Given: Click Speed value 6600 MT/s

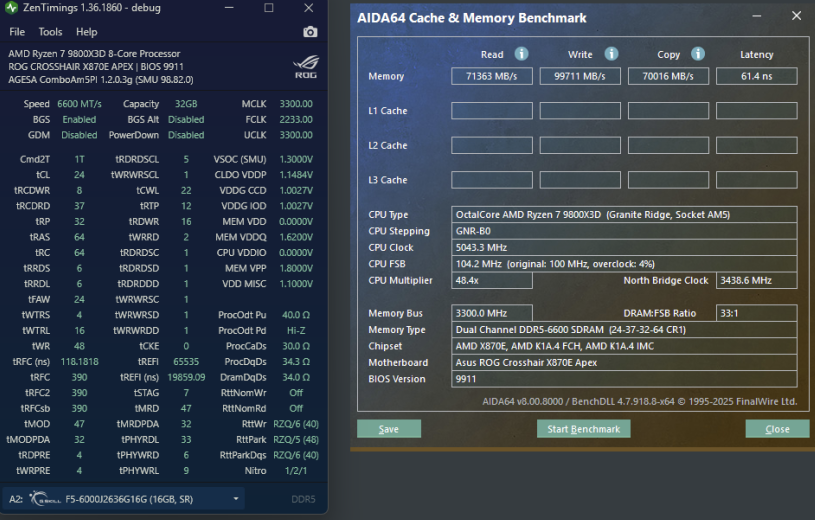Looking at the screenshot, I should (79, 104).
